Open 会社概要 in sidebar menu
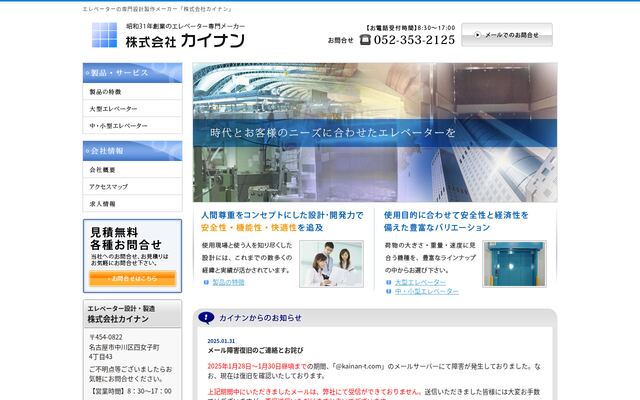This screenshot has width=640, height=400. pyautogui.click(x=133, y=169)
